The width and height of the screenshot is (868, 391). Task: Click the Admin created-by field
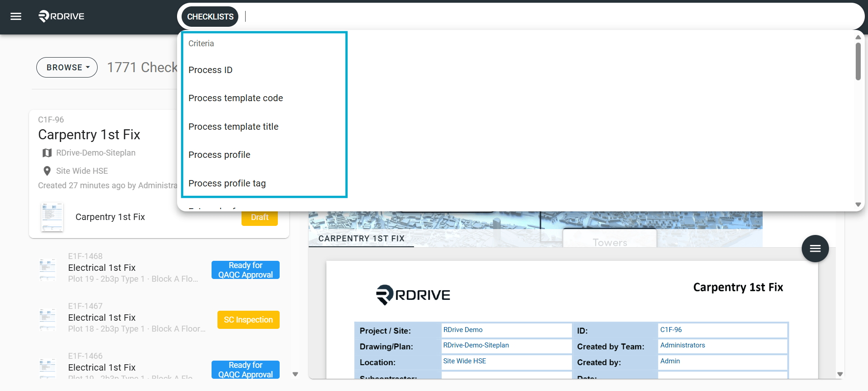(722, 362)
